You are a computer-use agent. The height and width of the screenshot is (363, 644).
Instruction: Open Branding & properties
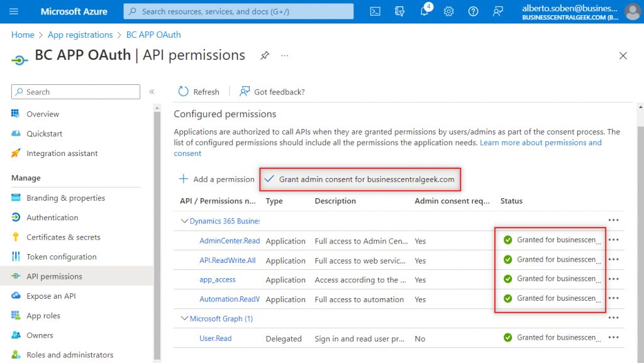tap(65, 198)
